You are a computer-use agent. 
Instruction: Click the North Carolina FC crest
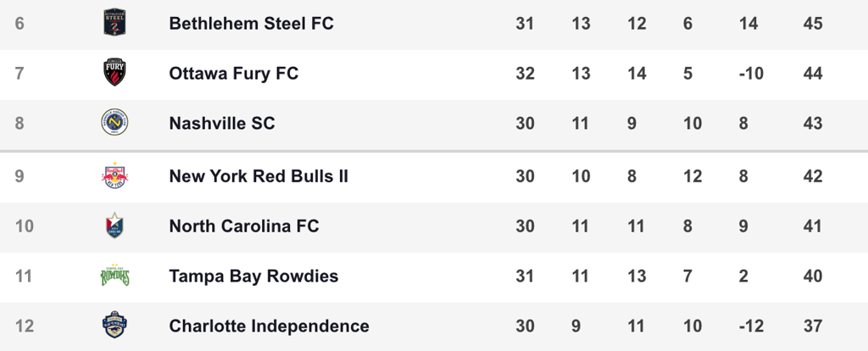click(114, 226)
